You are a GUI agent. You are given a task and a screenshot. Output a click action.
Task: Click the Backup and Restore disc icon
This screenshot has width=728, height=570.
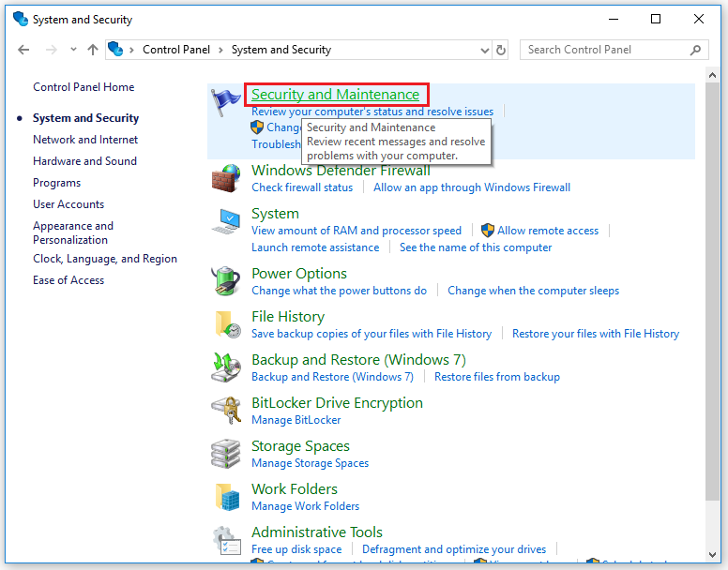[226, 367]
